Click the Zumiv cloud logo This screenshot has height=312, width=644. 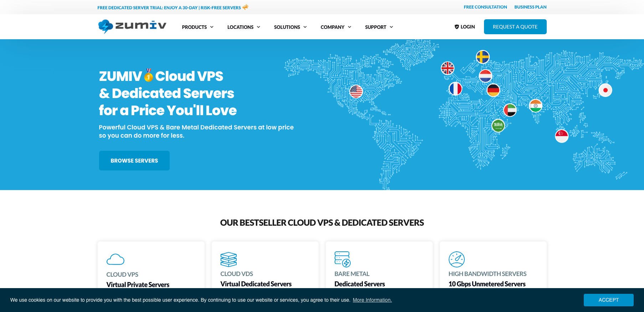coord(132,26)
